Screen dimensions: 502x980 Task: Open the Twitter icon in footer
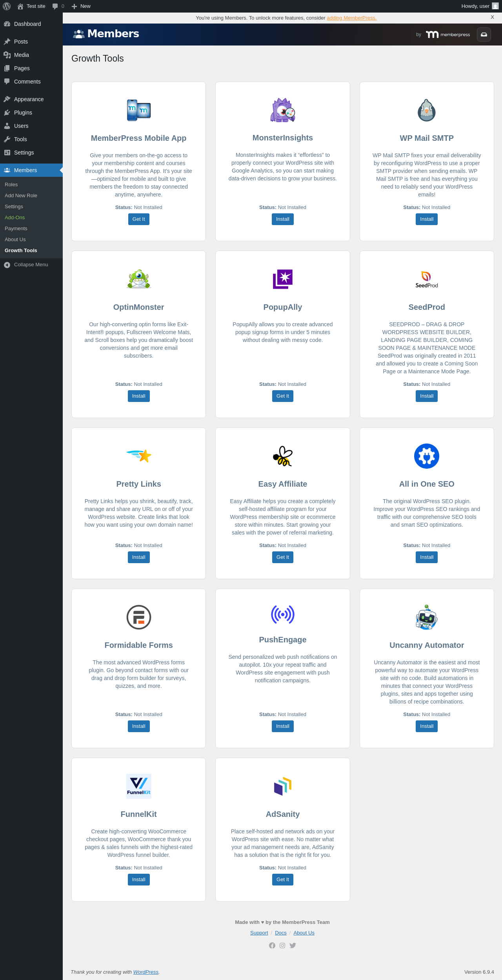click(293, 945)
